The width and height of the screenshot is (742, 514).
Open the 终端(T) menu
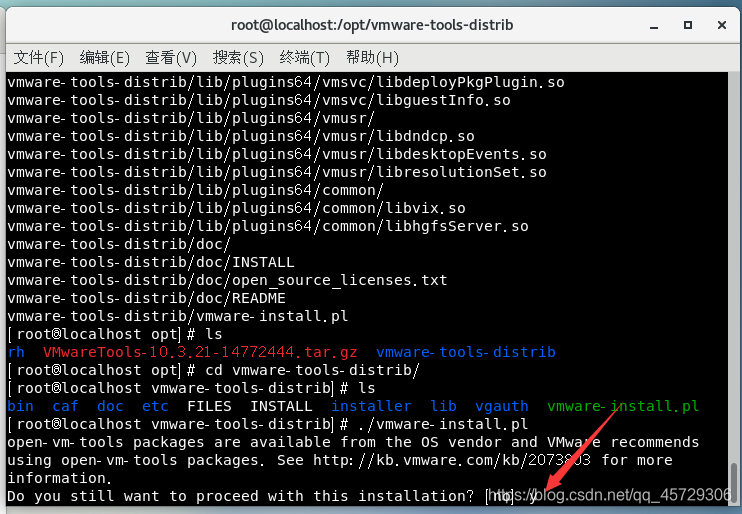304,58
